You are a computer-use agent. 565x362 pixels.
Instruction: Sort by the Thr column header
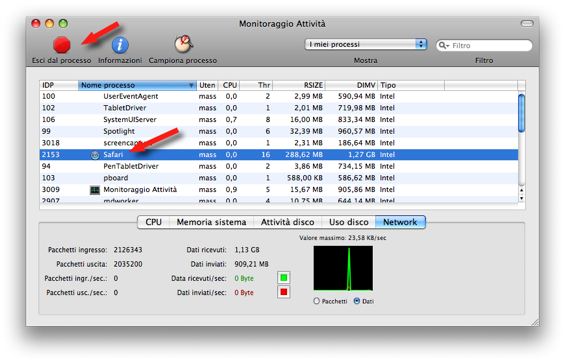[257, 85]
